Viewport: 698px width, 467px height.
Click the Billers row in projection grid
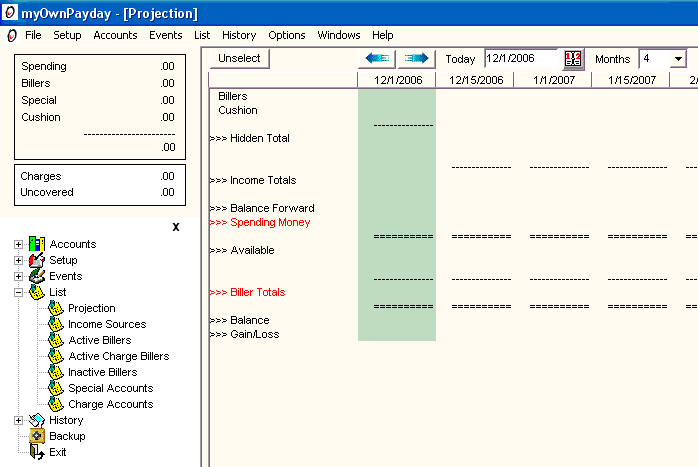click(232, 96)
